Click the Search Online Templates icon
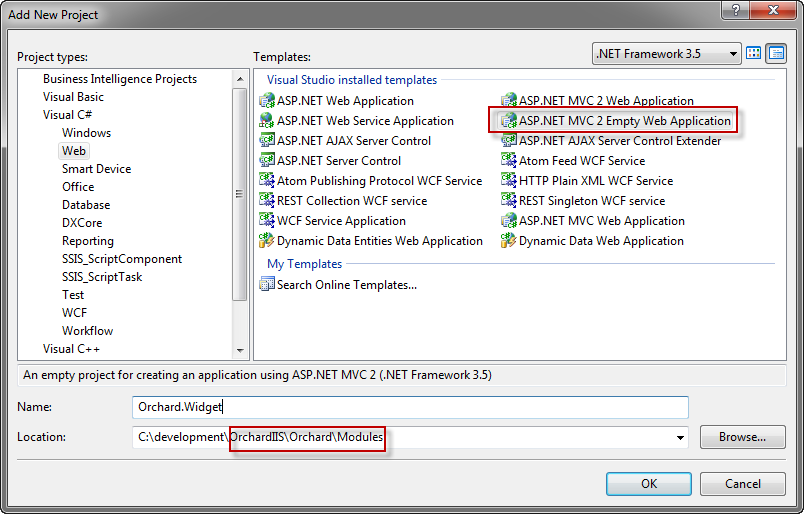The image size is (804, 514). (267, 284)
